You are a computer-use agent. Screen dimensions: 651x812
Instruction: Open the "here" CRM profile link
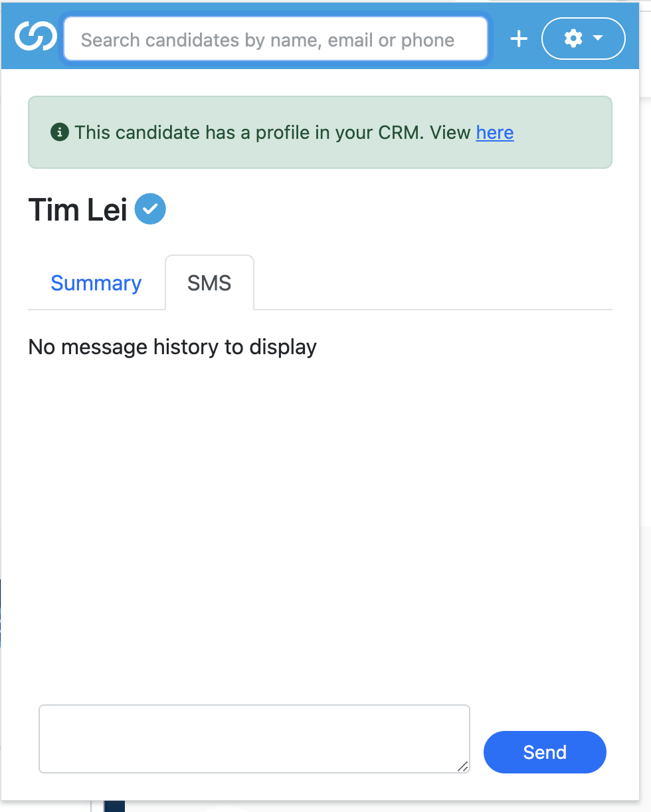pos(495,132)
